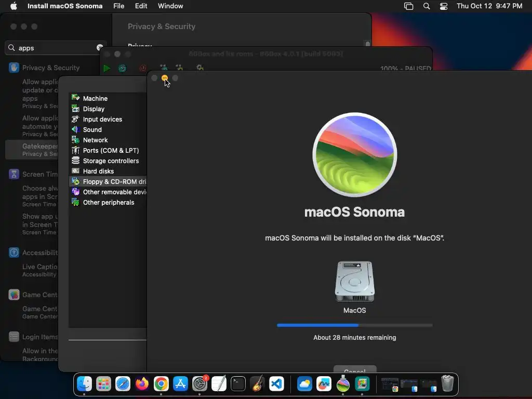This screenshot has height=399, width=532.
Task: Open the Install macOS Sonoma app menu
Action: (x=65, y=6)
